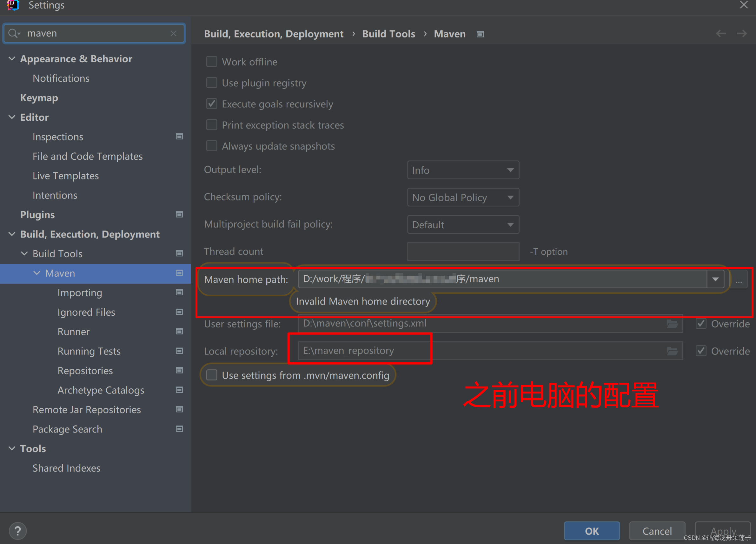Screen dimensions: 756x544
Task: Open search history via magnifier icon
Action: pos(14,33)
